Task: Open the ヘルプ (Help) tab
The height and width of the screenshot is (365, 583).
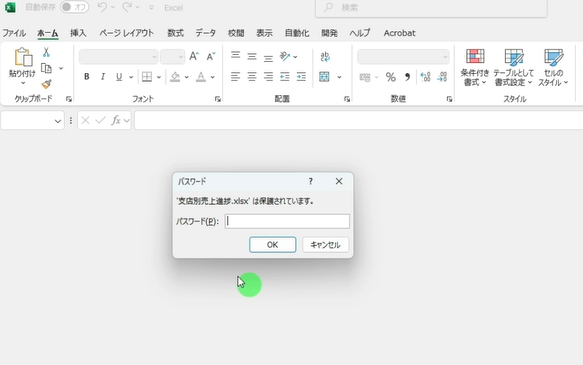Action: 360,33
